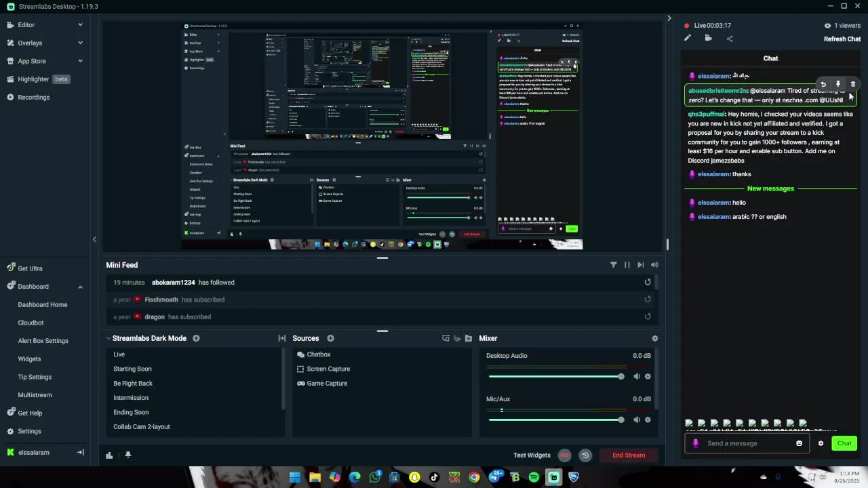The height and width of the screenshot is (488, 868).
Task: Open the Widgets page
Action: pos(29,359)
